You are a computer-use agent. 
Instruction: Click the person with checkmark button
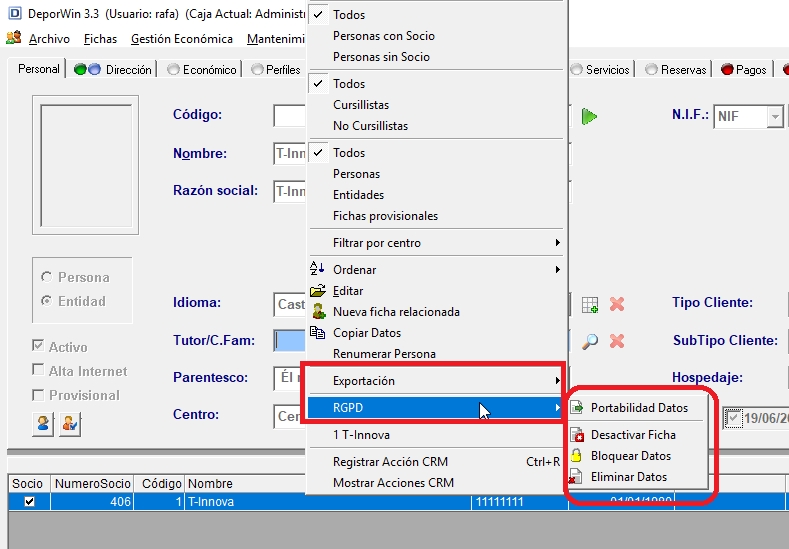[69, 424]
